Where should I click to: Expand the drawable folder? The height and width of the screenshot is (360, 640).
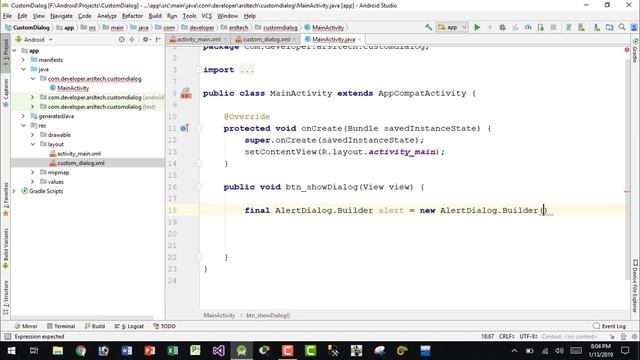33,135
